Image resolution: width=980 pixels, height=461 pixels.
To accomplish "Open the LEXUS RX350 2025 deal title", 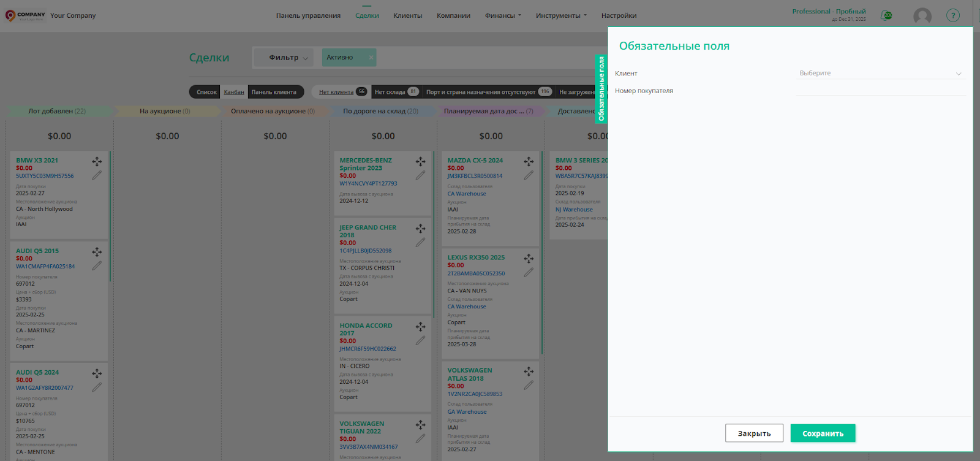I will [x=476, y=257].
